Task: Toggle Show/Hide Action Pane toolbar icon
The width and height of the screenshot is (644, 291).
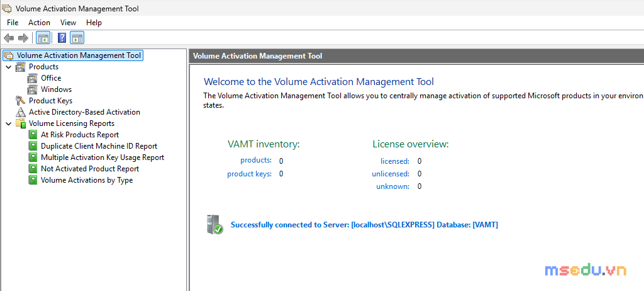Action: click(x=77, y=38)
